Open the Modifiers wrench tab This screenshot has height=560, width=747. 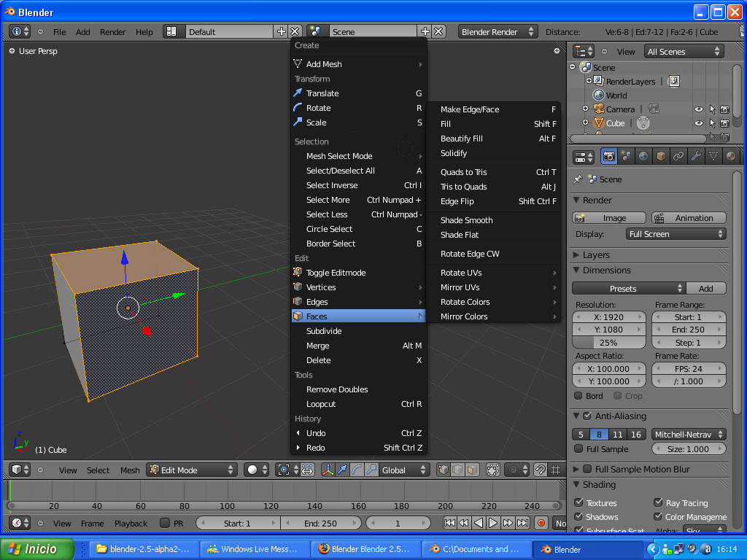pyautogui.click(x=696, y=156)
